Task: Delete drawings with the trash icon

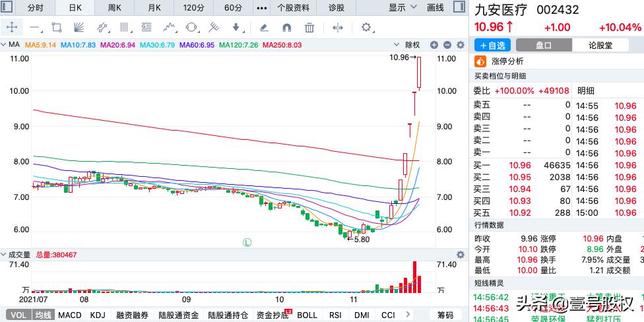Action: click(x=309, y=28)
